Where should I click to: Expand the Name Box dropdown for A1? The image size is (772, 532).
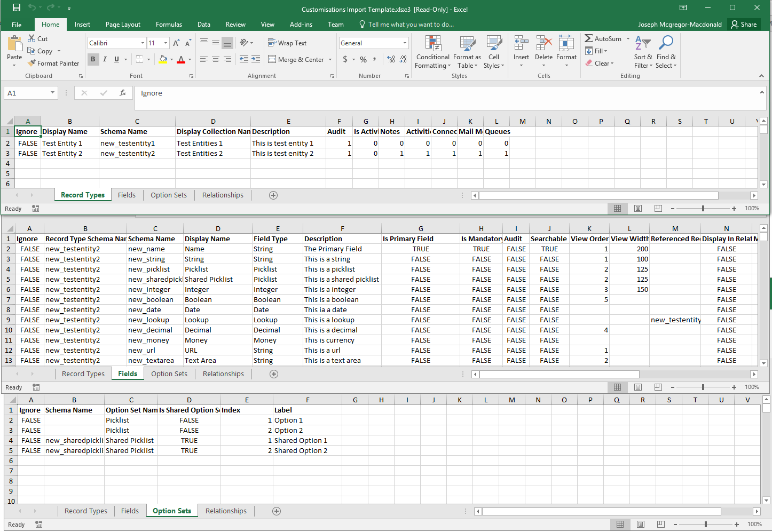[52, 93]
